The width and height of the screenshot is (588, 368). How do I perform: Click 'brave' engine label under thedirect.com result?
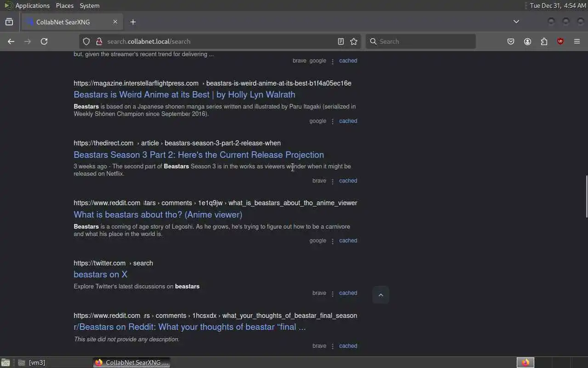(319, 181)
